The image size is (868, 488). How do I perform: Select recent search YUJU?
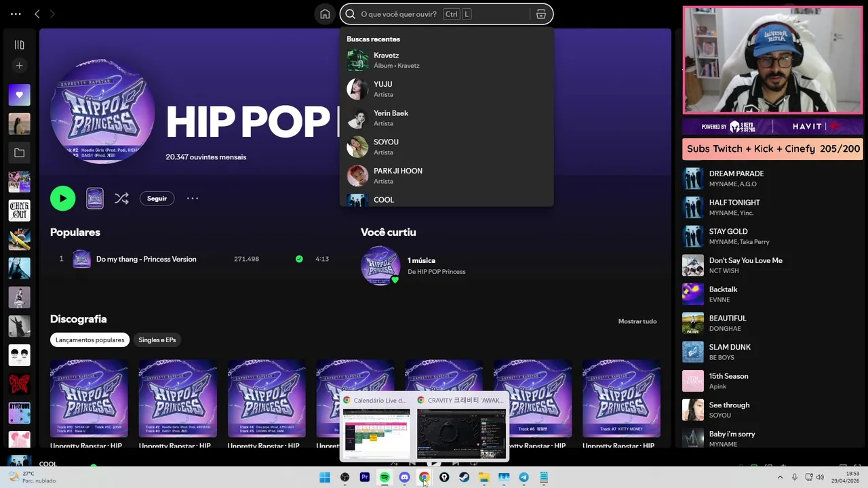point(446,89)
